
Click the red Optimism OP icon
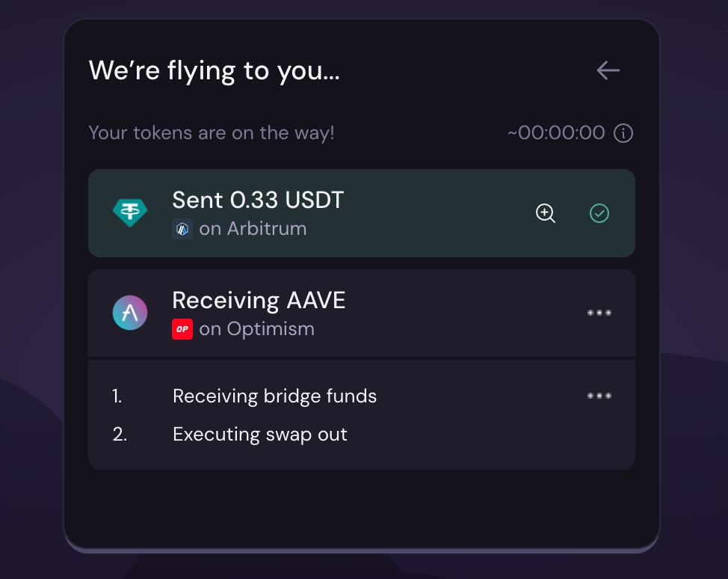coord(182,329)
